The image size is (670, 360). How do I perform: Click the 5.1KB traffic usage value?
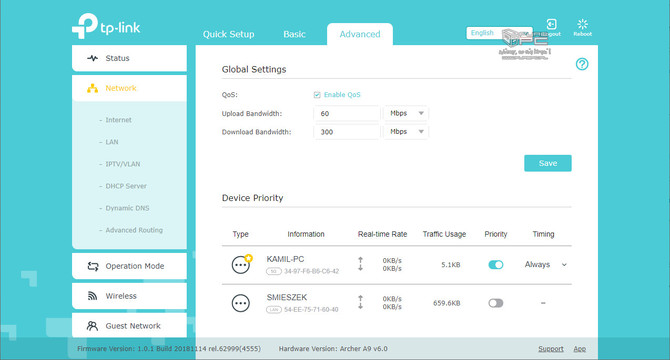click(x=451, y=265)
